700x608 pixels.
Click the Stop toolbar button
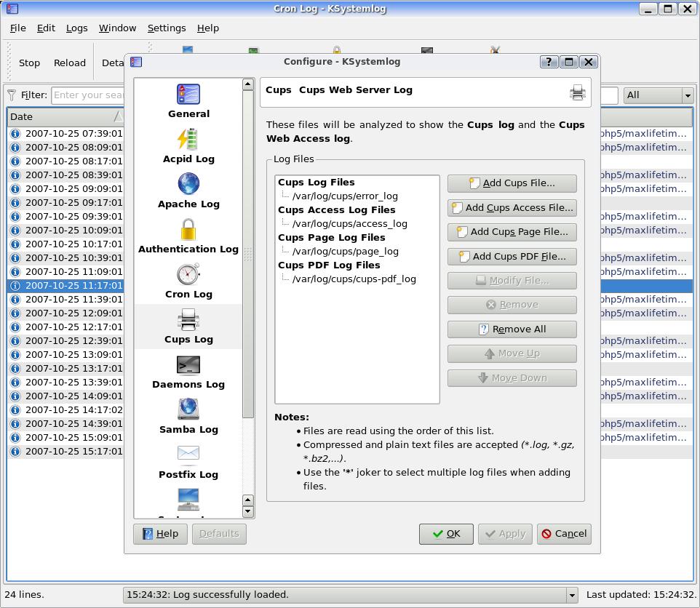[29, 63]
